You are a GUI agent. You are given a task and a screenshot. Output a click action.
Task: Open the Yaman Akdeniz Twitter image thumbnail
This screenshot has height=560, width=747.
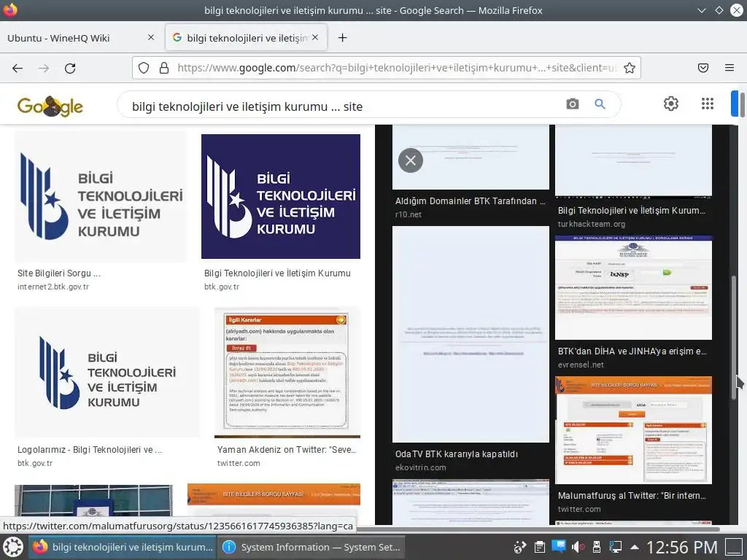[x=287, y=373]
